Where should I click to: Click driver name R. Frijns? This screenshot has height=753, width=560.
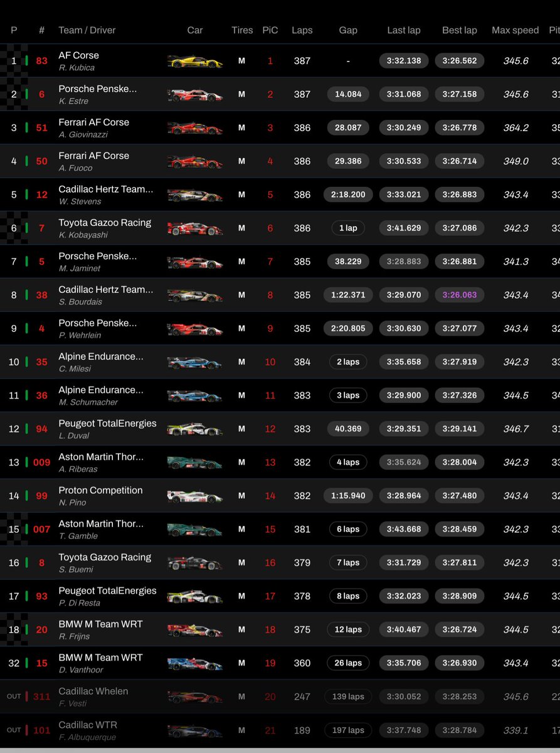[75, 636]
